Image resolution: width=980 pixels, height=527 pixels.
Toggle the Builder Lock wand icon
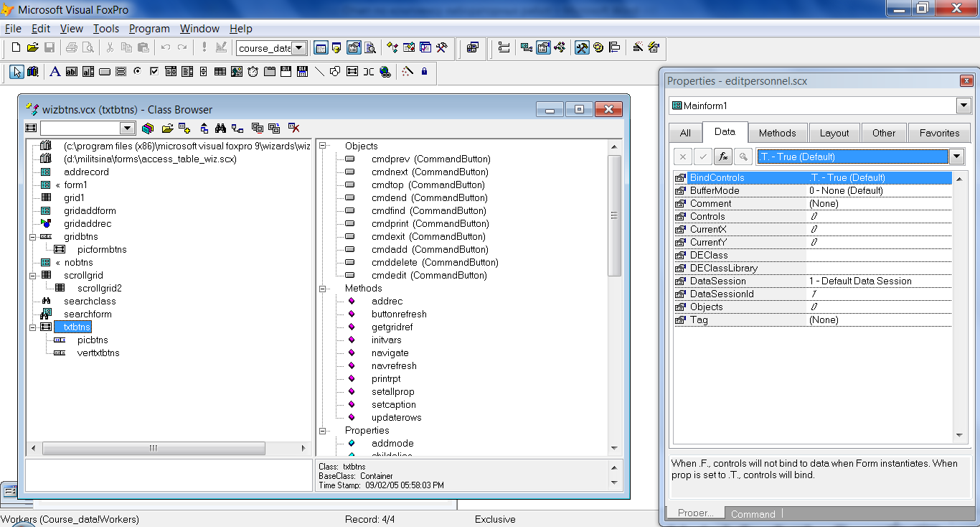[407, 72]
